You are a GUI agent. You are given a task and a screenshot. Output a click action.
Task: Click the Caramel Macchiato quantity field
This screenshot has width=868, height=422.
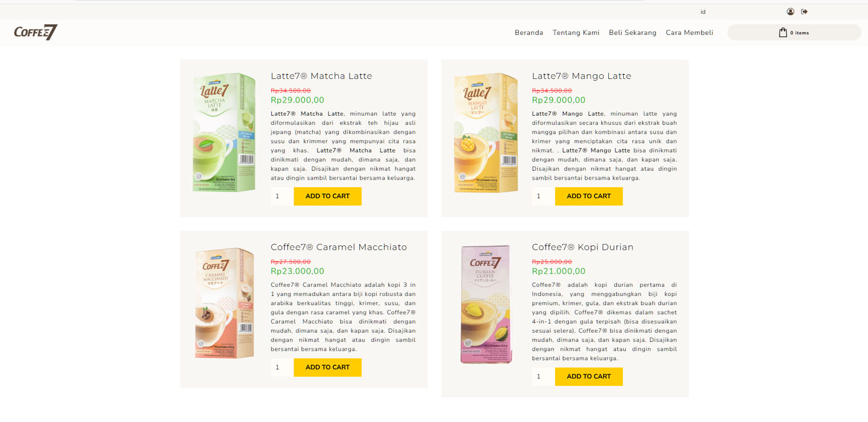pos(281,368)
